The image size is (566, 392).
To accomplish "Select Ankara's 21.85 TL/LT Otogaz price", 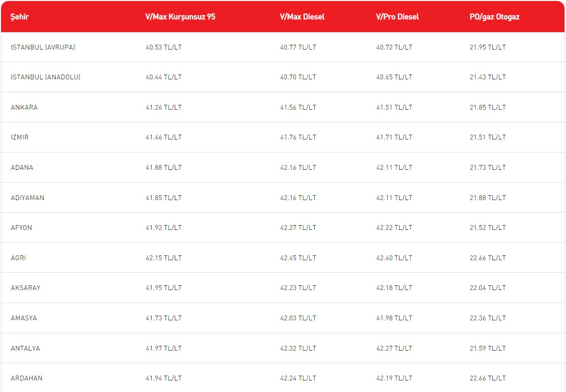I will [x=488, y=107].
